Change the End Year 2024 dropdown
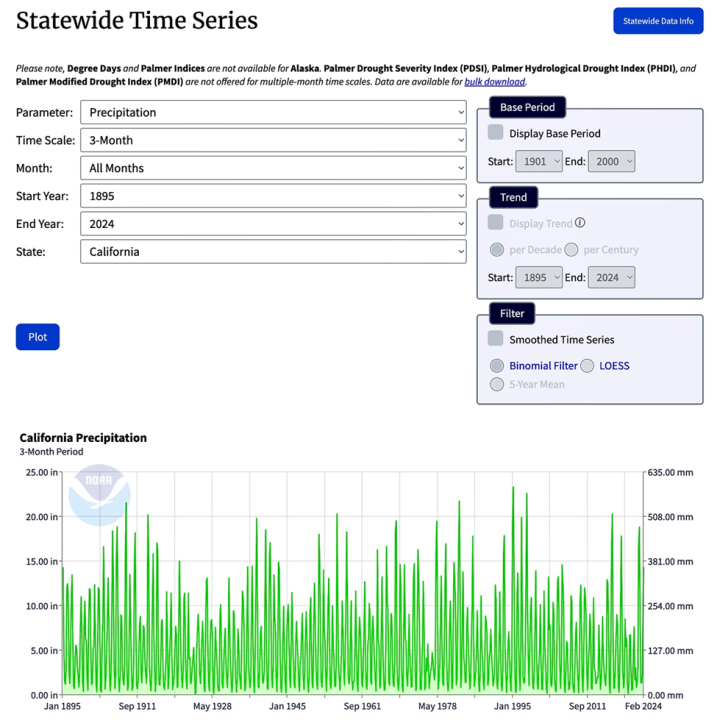The width and height of the screenshot is (717, 720). coord(273,224)
